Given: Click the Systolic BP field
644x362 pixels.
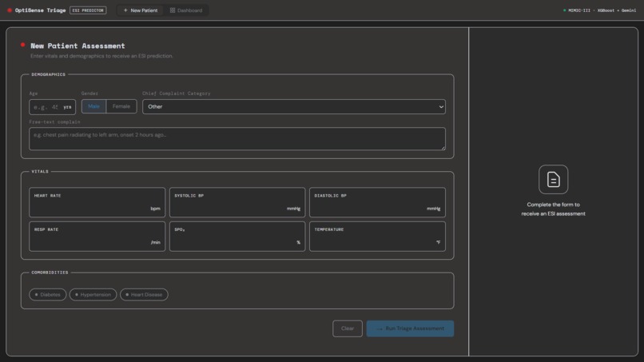Looking at the screenshot, I should click(237, 202).
